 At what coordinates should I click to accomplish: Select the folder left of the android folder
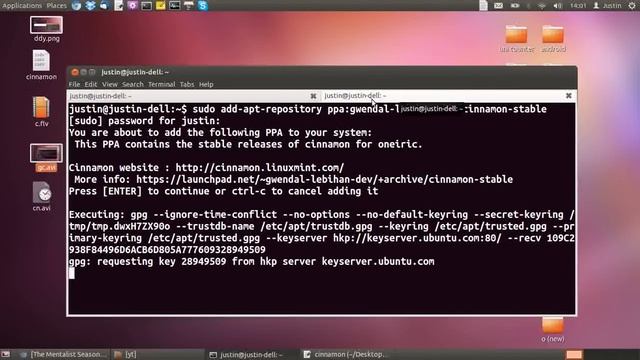[x=517, y=38]
